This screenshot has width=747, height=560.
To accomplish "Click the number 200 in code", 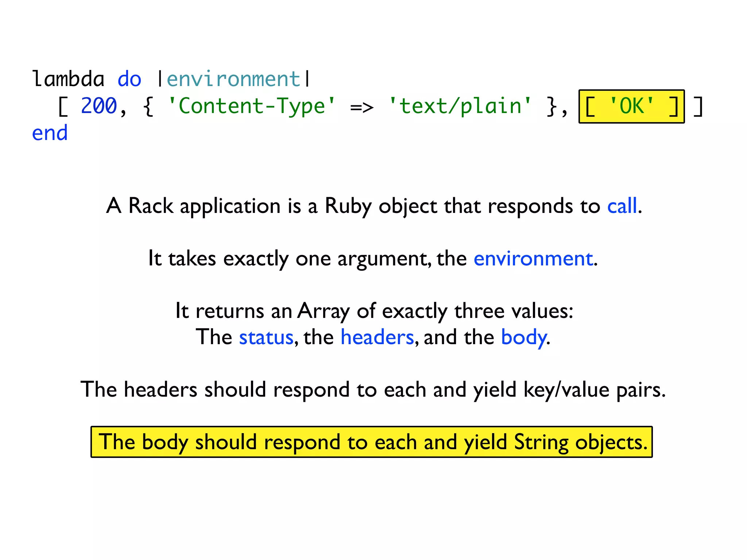I will tap(98, 106).
